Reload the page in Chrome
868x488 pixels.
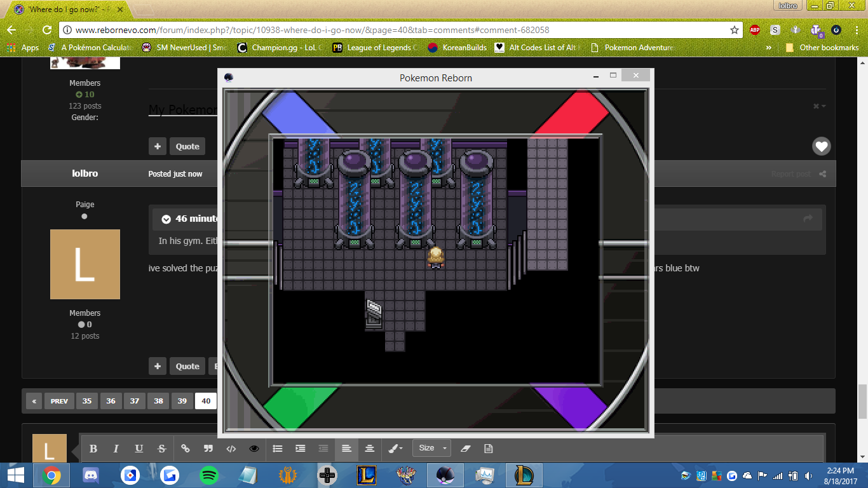tap(46, 30)
